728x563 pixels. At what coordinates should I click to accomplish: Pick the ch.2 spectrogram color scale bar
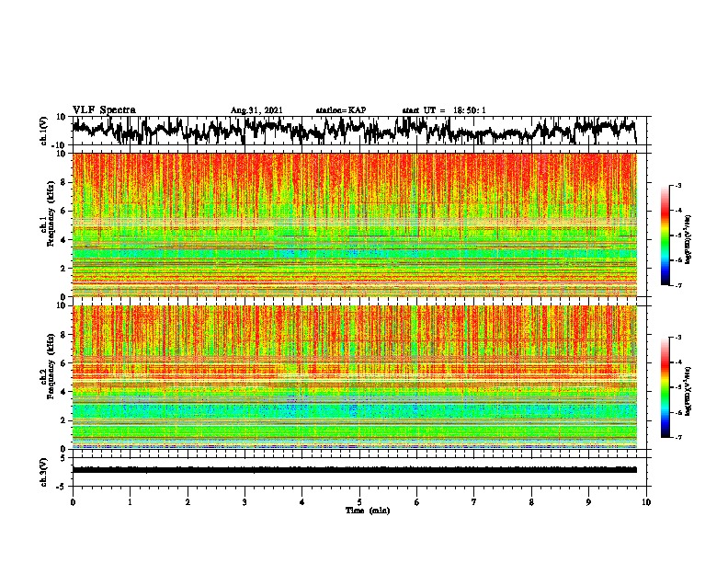click(665, 387)
